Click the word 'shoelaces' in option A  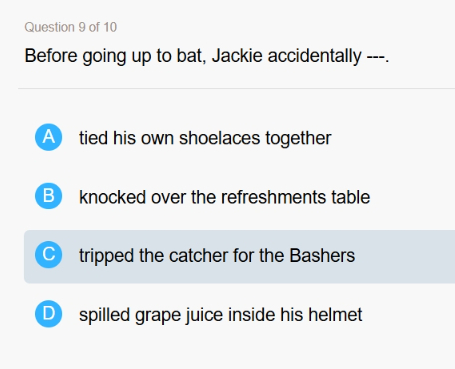click(219, 138)
